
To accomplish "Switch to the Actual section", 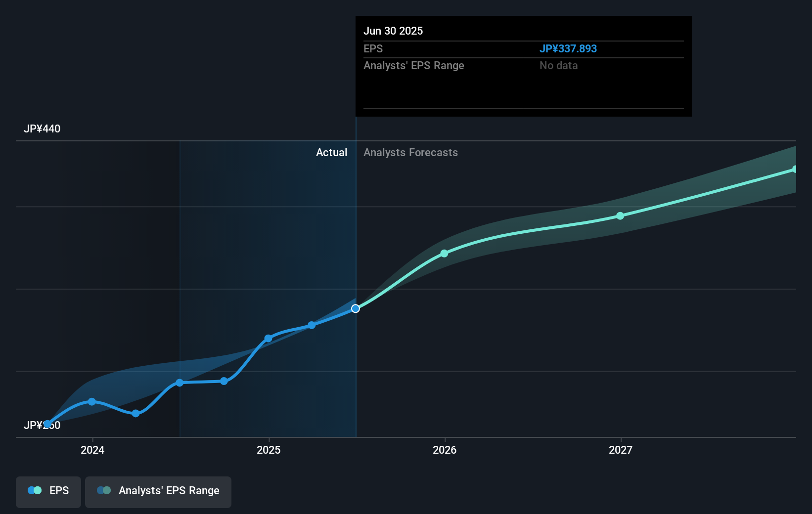I will point(331,153).
